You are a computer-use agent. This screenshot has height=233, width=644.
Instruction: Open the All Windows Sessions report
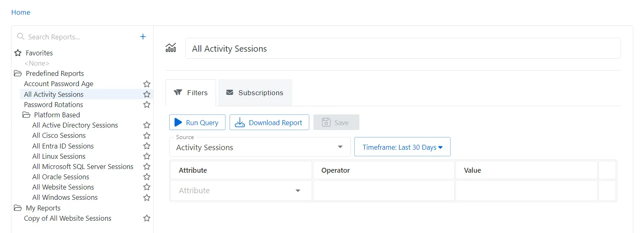[65, 197]
